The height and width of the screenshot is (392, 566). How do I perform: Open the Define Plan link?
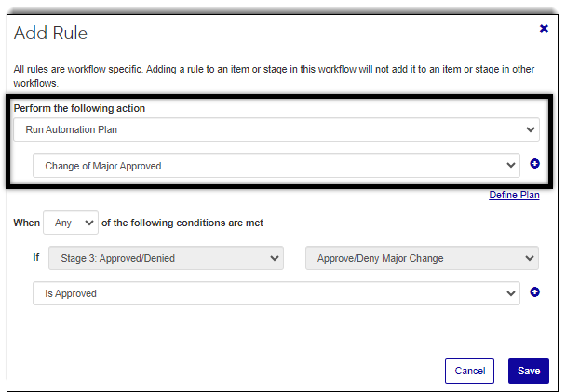[514, 196]
